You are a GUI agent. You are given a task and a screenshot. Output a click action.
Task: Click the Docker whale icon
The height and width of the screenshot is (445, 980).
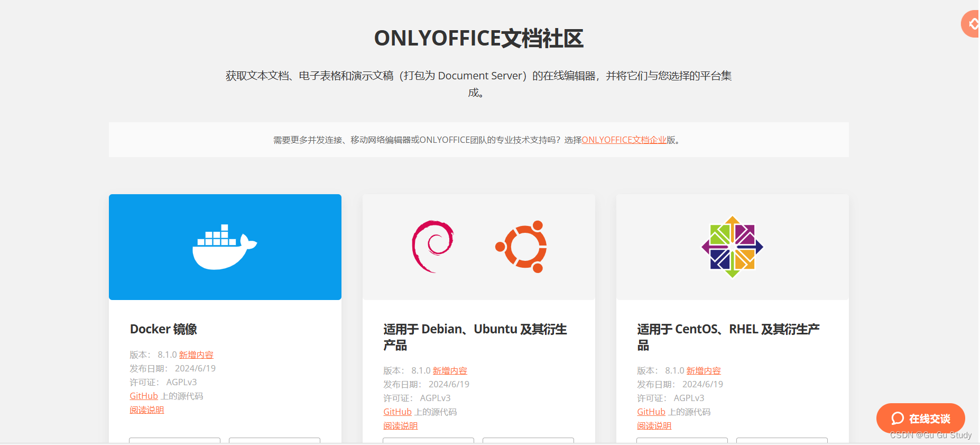click(x=225, y=247)
